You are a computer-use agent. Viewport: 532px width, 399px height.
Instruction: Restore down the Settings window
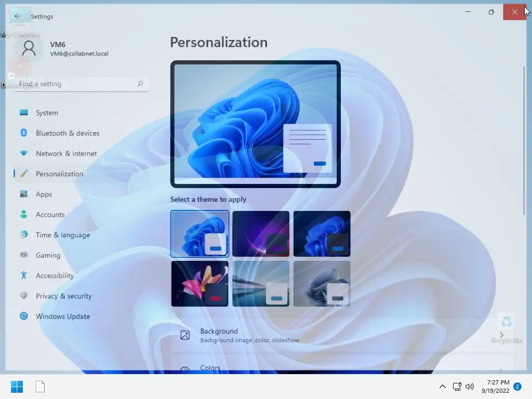(491, 12)
